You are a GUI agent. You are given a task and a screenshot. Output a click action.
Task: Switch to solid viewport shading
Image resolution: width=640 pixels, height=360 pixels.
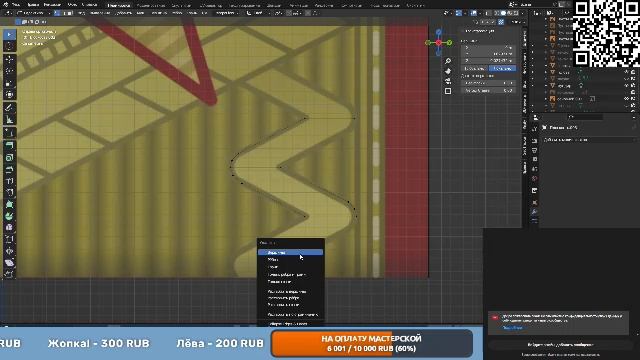503,13
